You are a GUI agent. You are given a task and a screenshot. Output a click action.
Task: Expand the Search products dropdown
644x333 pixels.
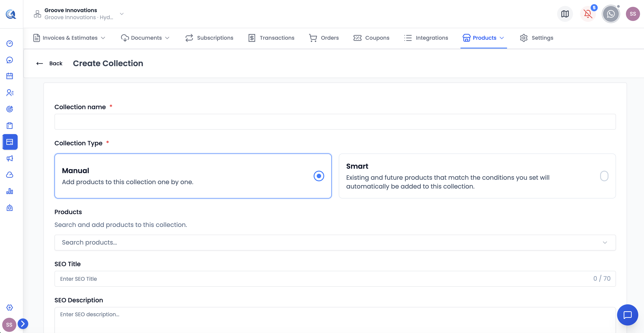[x=335, y=243]
